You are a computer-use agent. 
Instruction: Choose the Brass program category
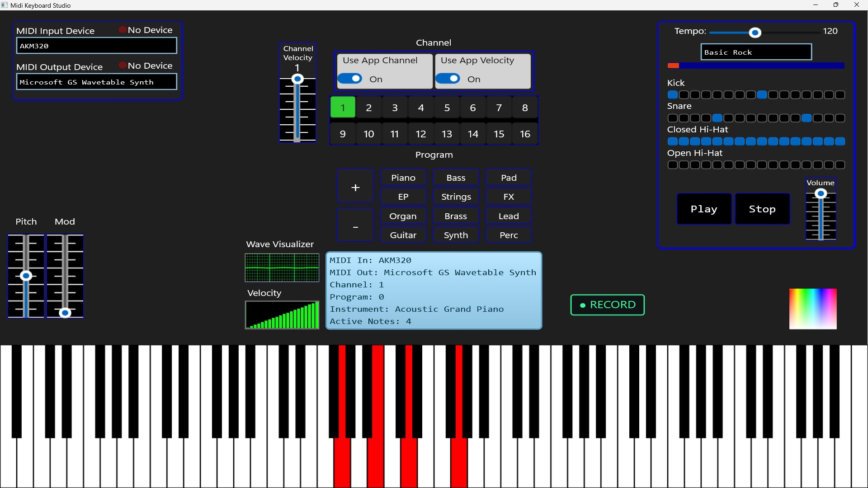coord(456,216)
